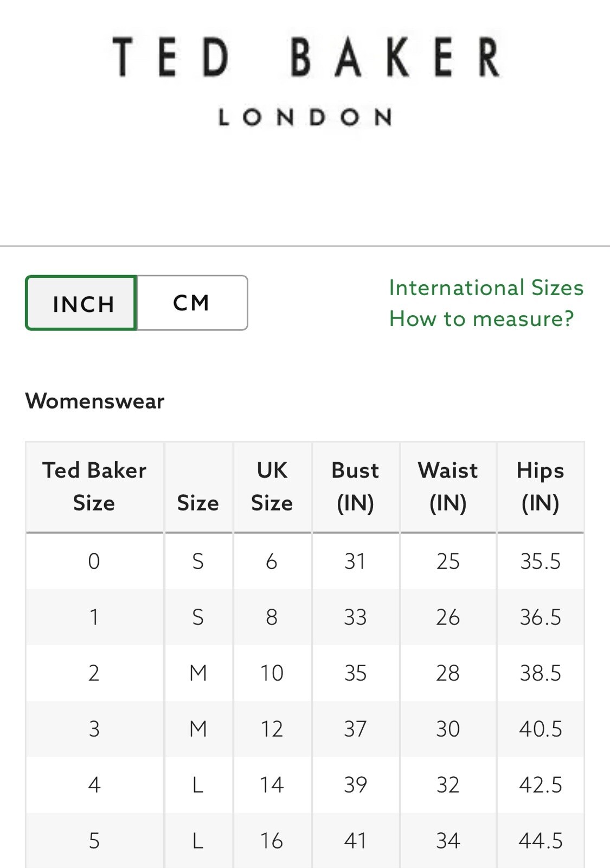Screen dimensions: 610x868
Task: Click the Womenswear section heading
Action: coord(95,401)
